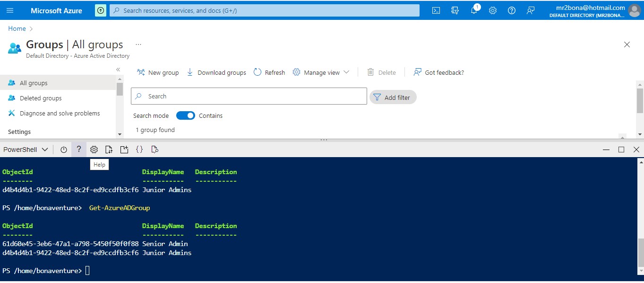Image resolution: width=644 pixels, height=283 pixels.
Task: Restart the Cloud Shell session
Action: tap(64, 149)
